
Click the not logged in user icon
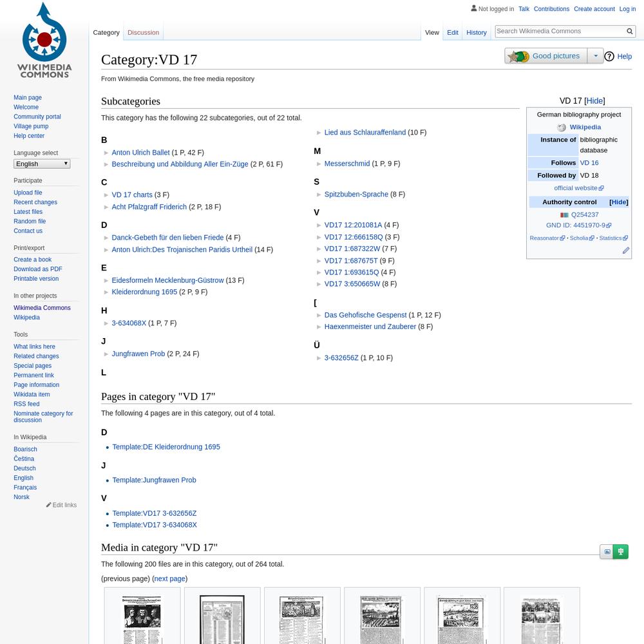pyautogui.click(x=473, y=8)
